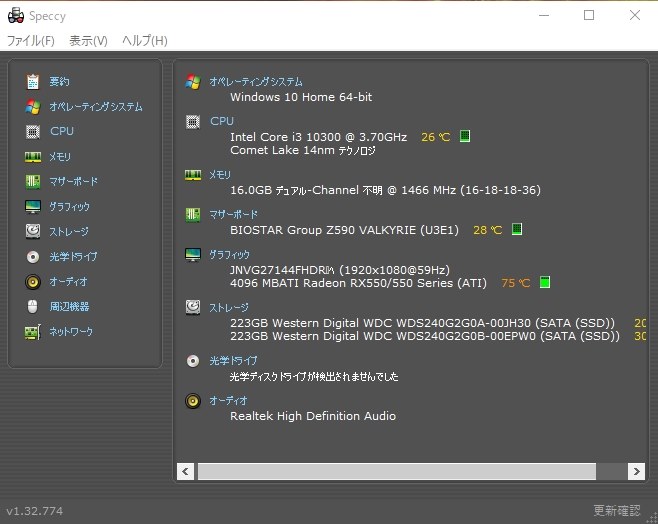This screenshot has height=524, width=658.
Task: Open the 光学ドライブ heading link in summary
Action: click(x=233, y=360)
